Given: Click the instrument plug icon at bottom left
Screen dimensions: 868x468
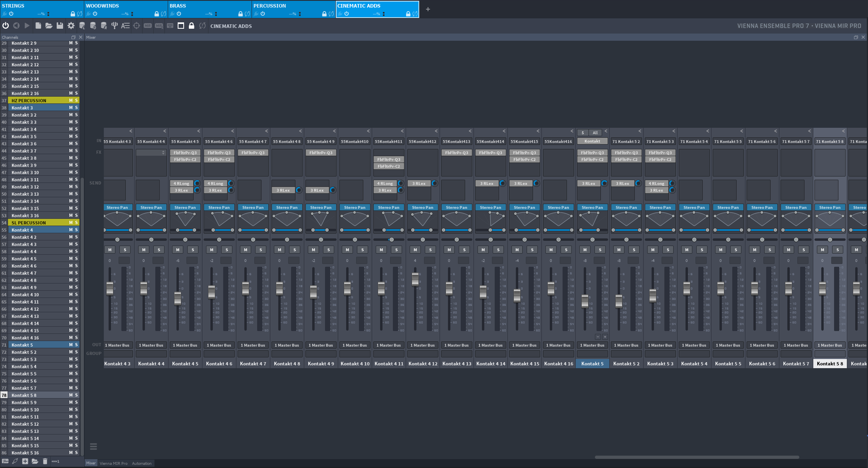Looking at the screenshot, I should (x=15, y=461).
